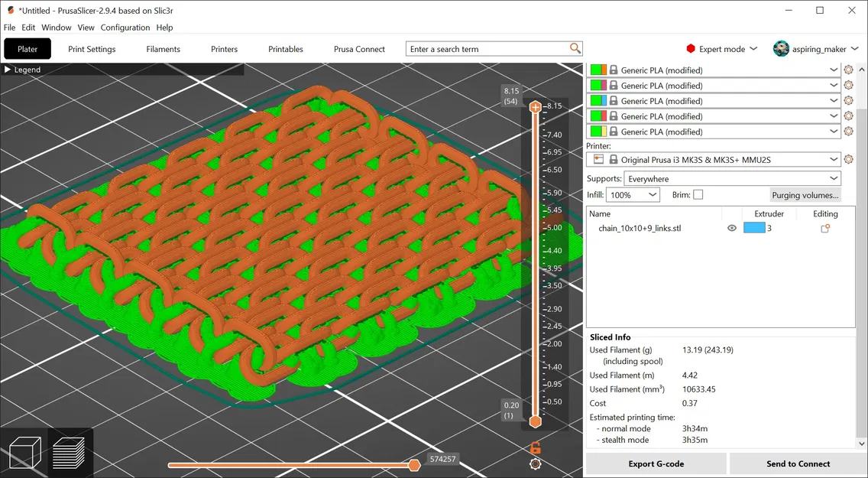
Task: Click lock icon on blue Generic PLA row
Action: point(614,101)
